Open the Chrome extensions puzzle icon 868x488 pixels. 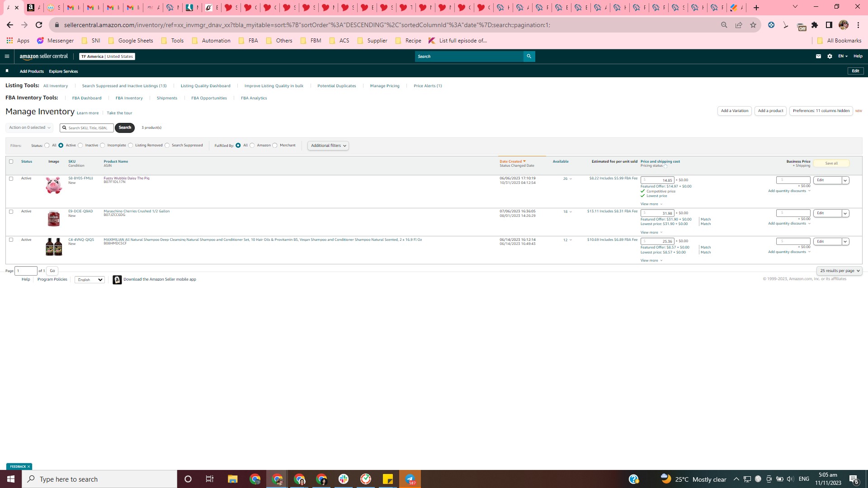click(815, 25)
